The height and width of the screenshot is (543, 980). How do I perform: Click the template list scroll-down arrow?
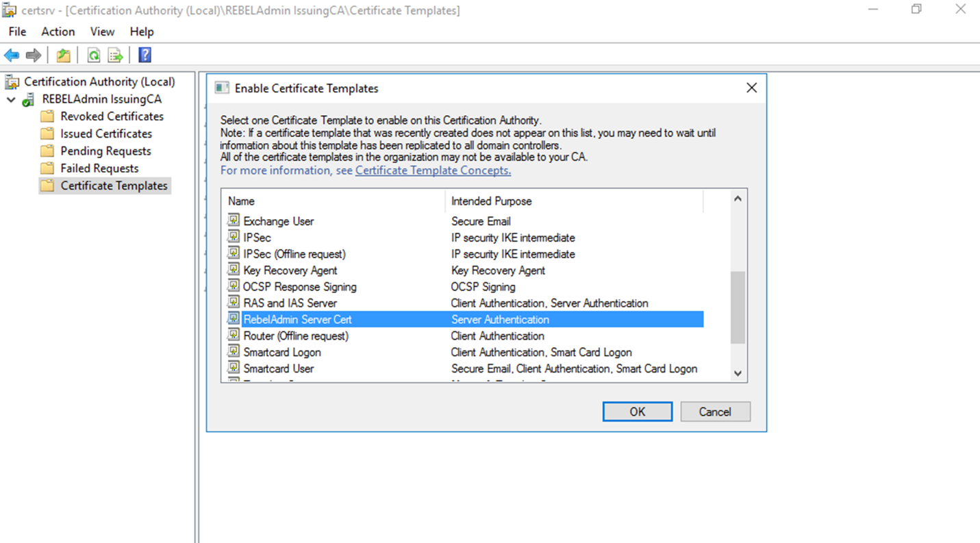738,373
